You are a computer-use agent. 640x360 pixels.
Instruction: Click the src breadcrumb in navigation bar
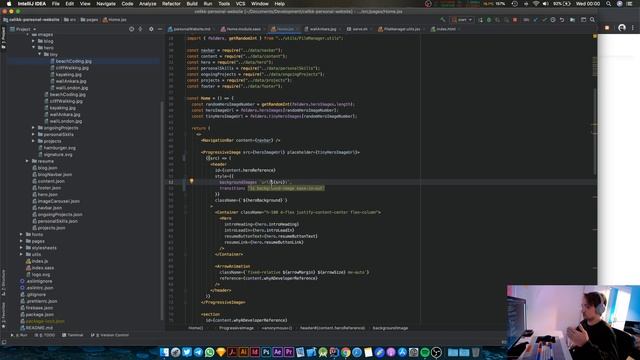click(x=70, y=20)
